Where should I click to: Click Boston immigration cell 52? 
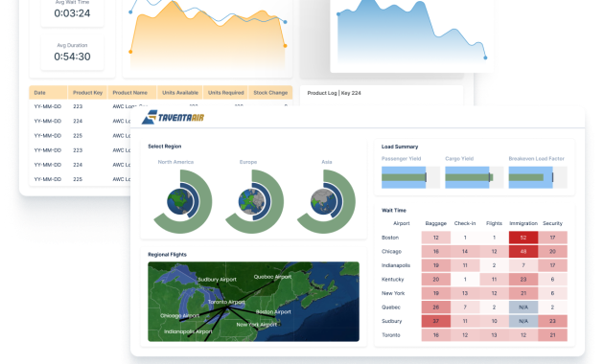coord(523,238)
